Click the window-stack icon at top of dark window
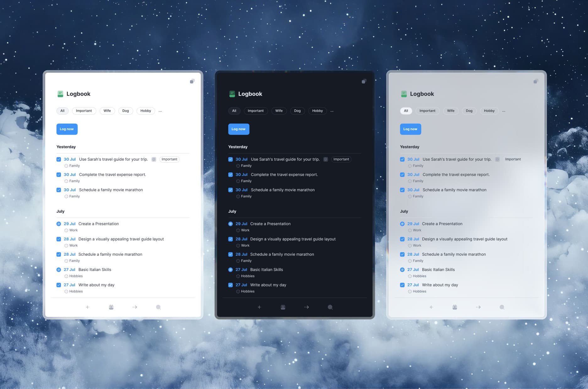 364,81
